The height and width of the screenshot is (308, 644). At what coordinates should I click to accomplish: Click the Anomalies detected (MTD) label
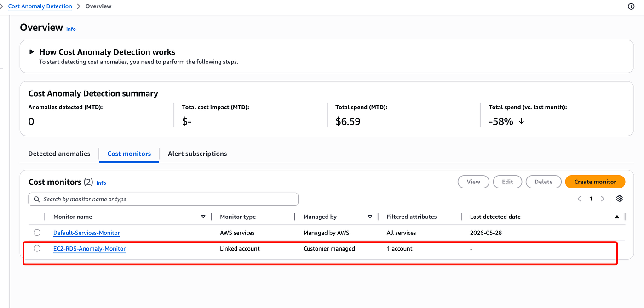point(65,107)
